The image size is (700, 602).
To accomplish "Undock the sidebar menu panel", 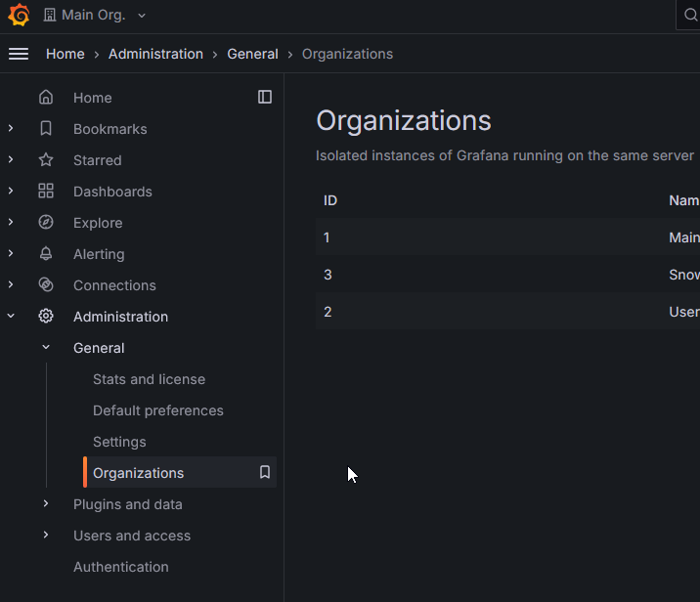I will [x=265, y=97].
